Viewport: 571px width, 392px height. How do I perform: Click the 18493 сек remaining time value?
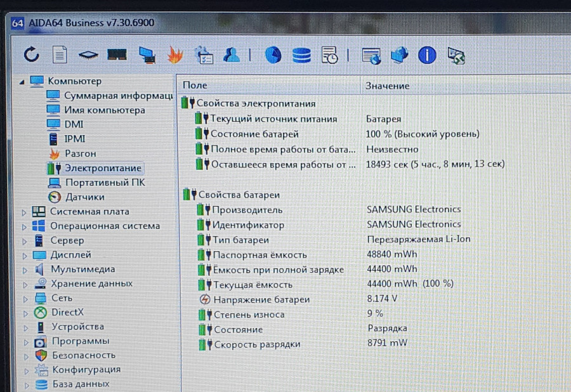(435, 164)
